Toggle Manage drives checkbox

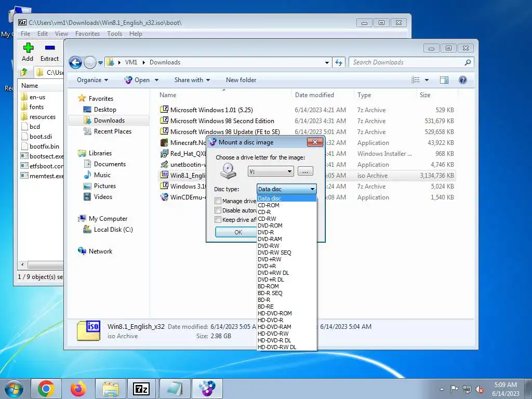point(218,201)
